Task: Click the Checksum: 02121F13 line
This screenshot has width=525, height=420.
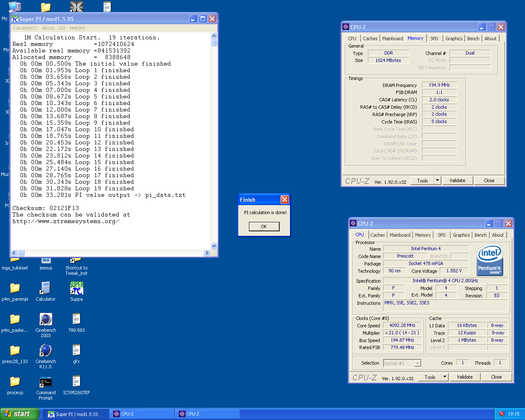Action: click(46, 208)
